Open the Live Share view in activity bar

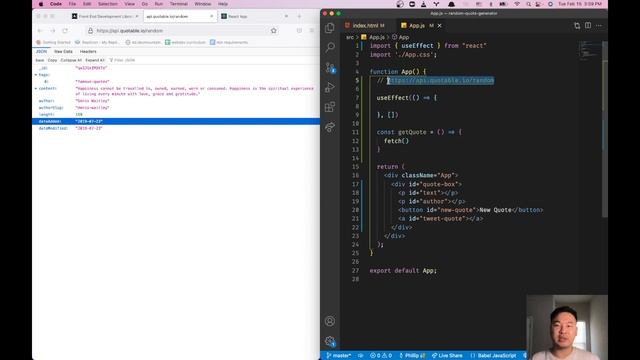pyautogui.click(x=330, y=127)
